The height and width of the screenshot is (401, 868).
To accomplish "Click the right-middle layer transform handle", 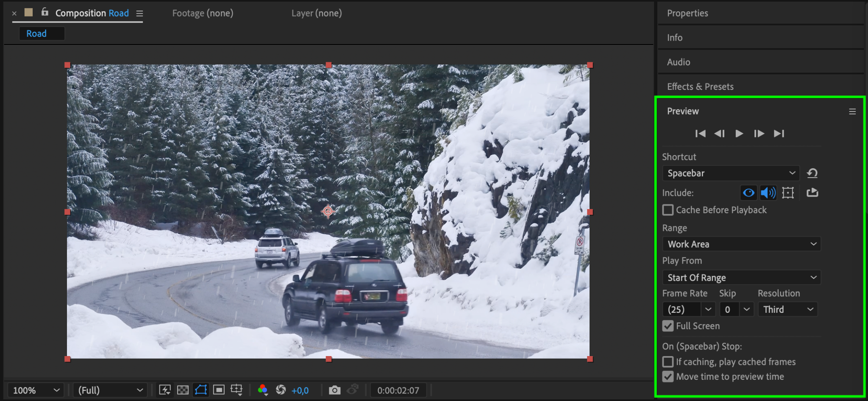I will coord(590,212).
